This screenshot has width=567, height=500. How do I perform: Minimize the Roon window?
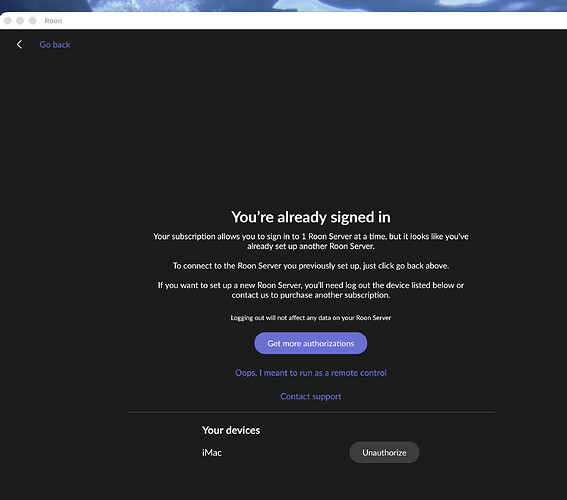(20, 21)
